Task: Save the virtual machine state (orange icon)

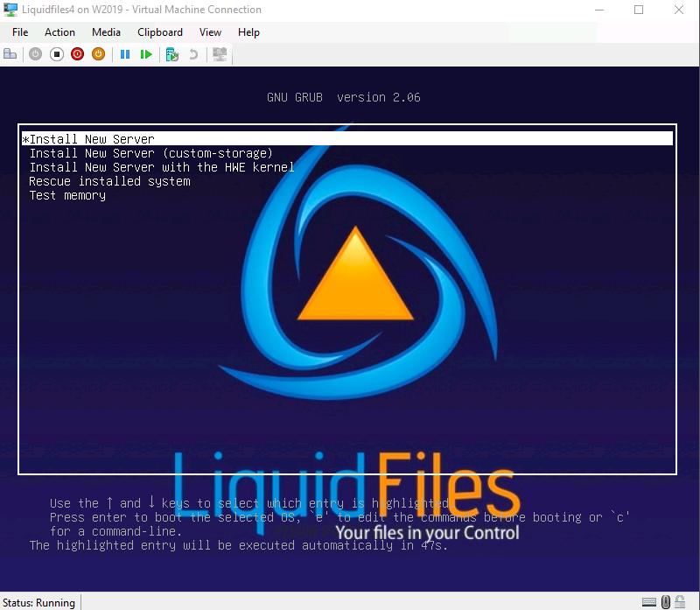Action: 98,54
